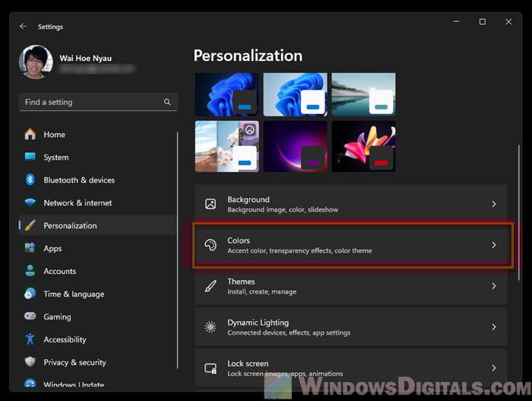Viewport: 532px width, 401px height.
Task: Select the light blue bloom theme
Action: click(x=295, y=94)
